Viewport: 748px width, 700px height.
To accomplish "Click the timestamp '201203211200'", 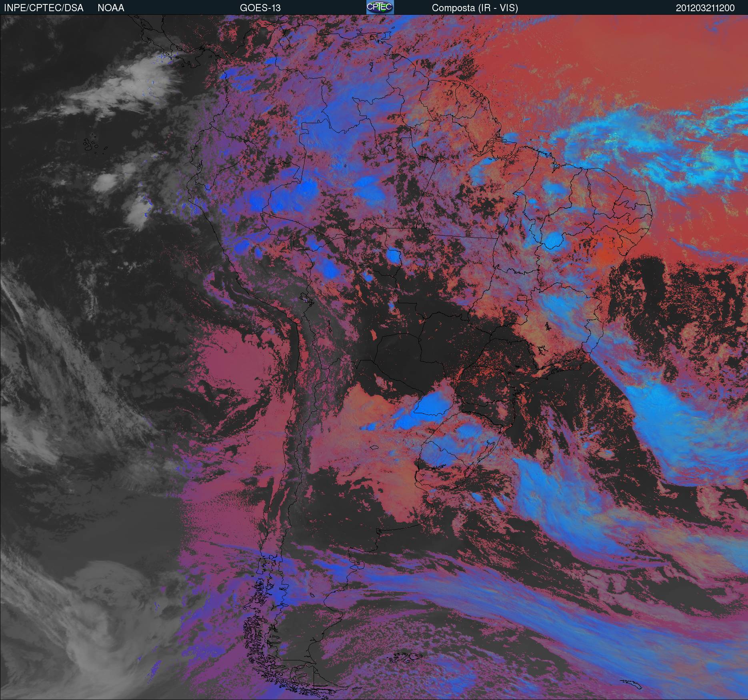I will (x=705, y=8).
